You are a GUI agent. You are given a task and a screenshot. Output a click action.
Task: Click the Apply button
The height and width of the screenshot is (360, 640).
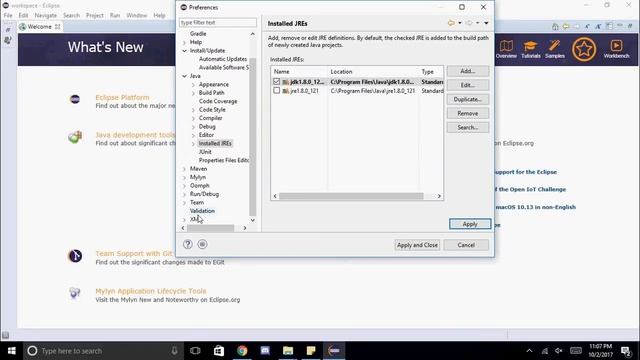[x=470, y=224]
